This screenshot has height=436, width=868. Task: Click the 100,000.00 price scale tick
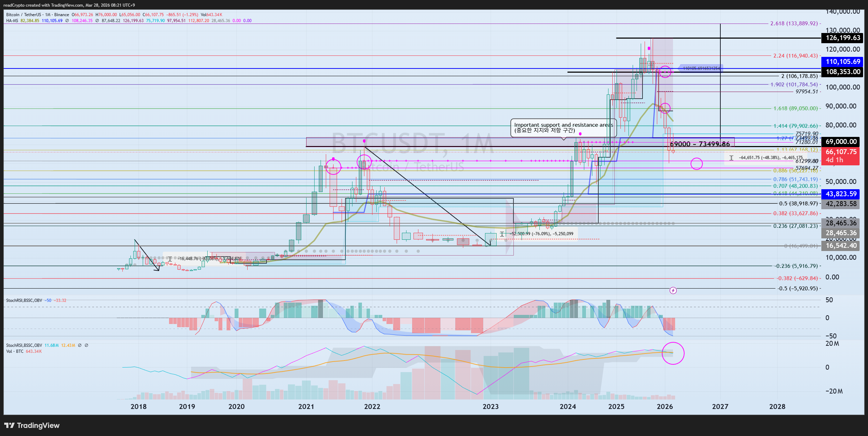coord(843,87)
